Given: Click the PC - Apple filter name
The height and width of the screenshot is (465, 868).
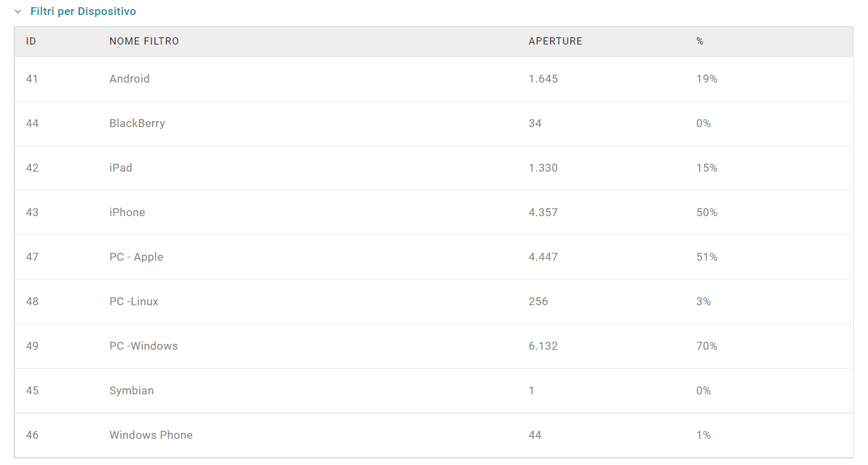Looking at the screenshot, I should tap(136, 257).
